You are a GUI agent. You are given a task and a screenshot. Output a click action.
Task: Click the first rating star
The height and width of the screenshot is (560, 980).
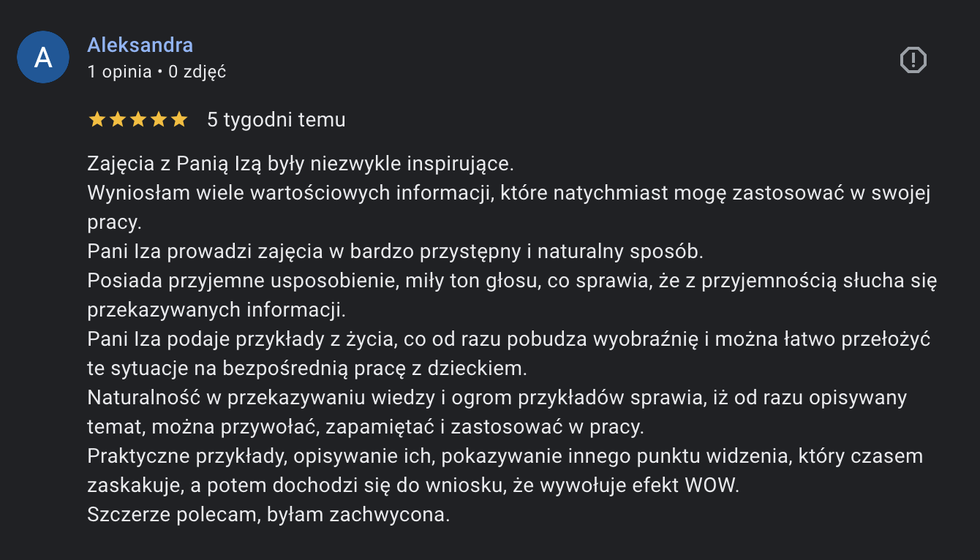97,120
